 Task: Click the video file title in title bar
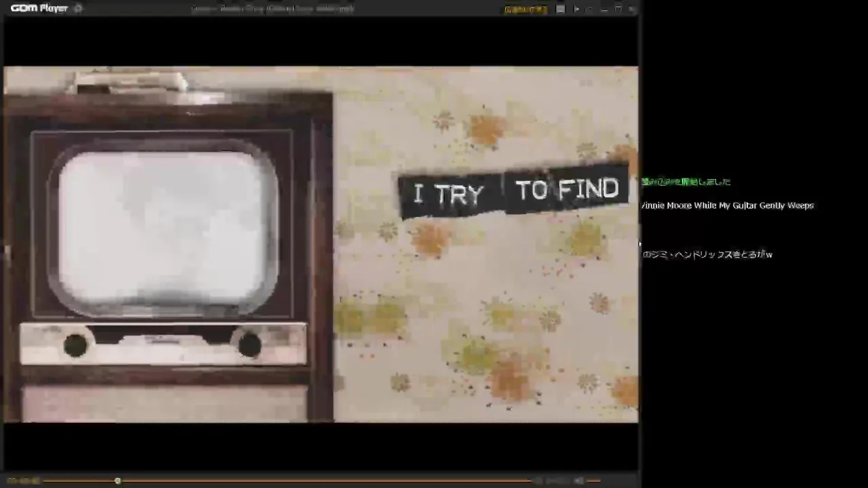[x=272, y=9]
